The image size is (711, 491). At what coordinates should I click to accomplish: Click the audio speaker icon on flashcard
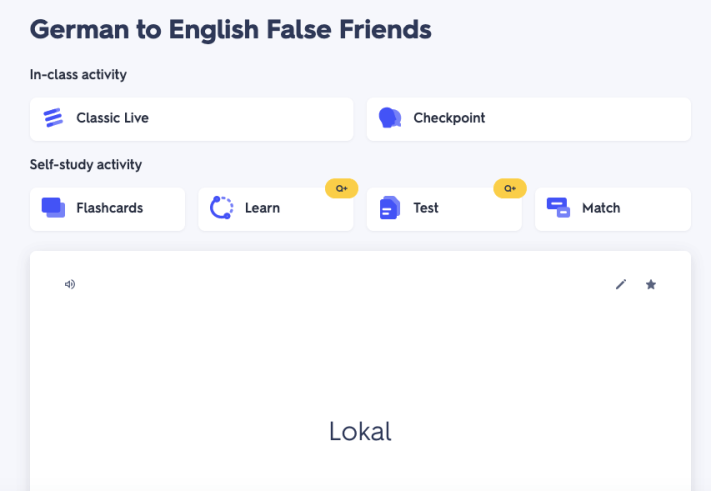click(70, 284)
